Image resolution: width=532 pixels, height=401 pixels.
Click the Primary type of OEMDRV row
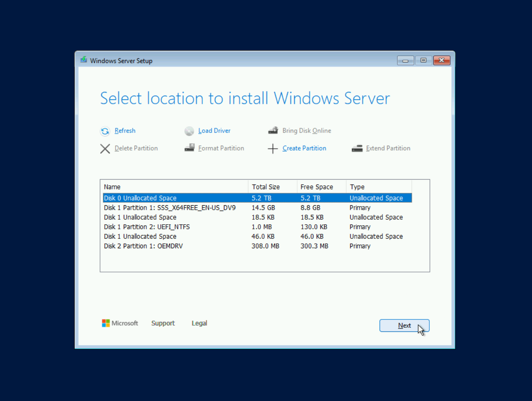coord(360,246)
